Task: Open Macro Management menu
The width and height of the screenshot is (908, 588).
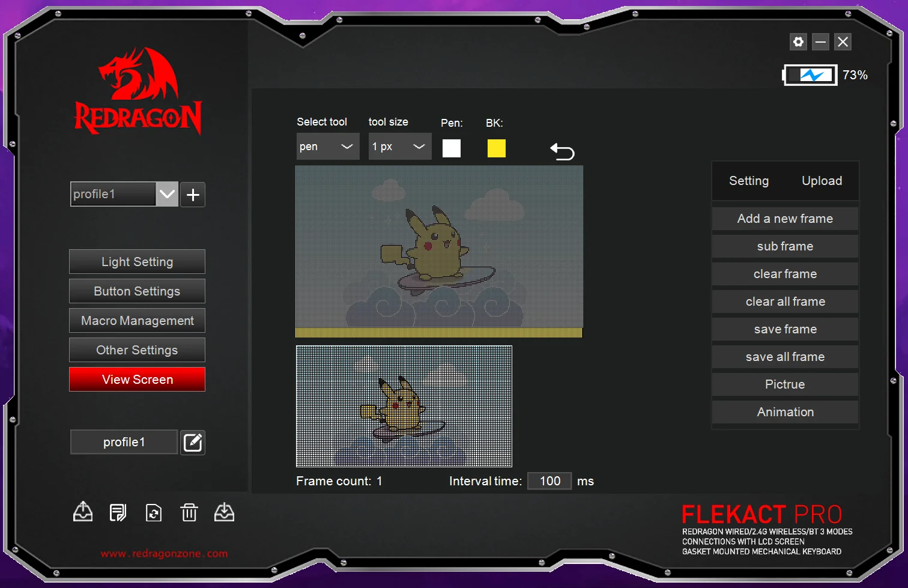Action: coord(137,321)
